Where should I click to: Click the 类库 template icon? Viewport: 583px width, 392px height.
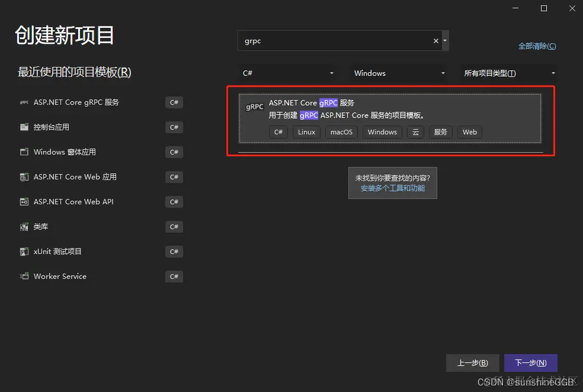(x=24, y=227)
